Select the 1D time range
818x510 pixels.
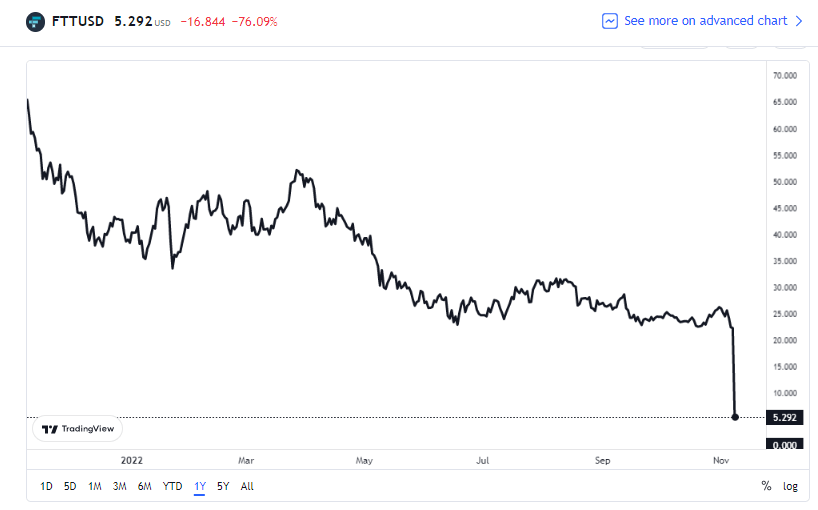46,486
